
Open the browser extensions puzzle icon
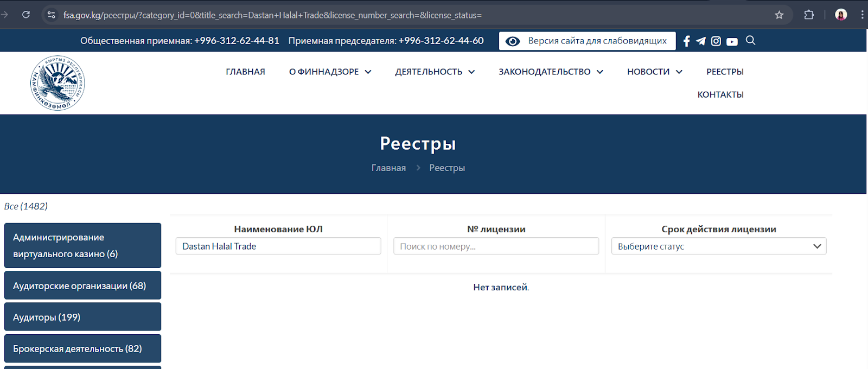coord(809,15)
